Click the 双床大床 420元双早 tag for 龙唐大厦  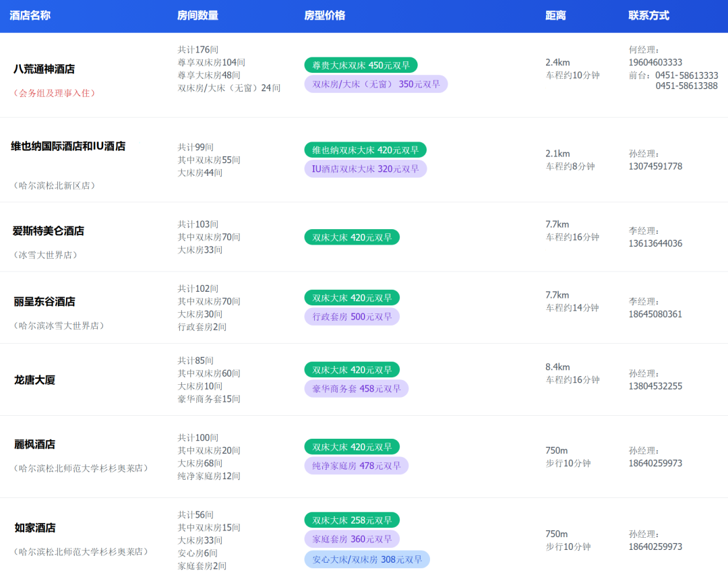pos(352,369)
